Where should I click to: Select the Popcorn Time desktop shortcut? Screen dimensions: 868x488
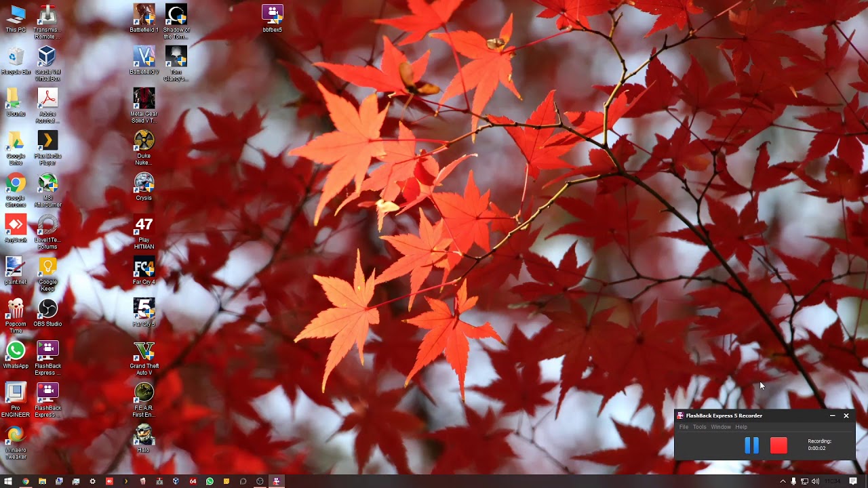tap(16, 316)
